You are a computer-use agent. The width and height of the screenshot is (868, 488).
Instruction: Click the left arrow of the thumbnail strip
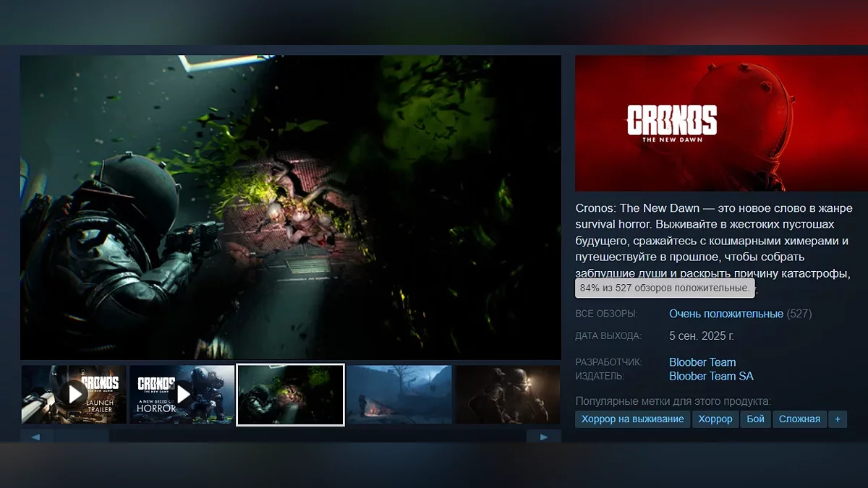pyautogui.click(x=35, y=437)
